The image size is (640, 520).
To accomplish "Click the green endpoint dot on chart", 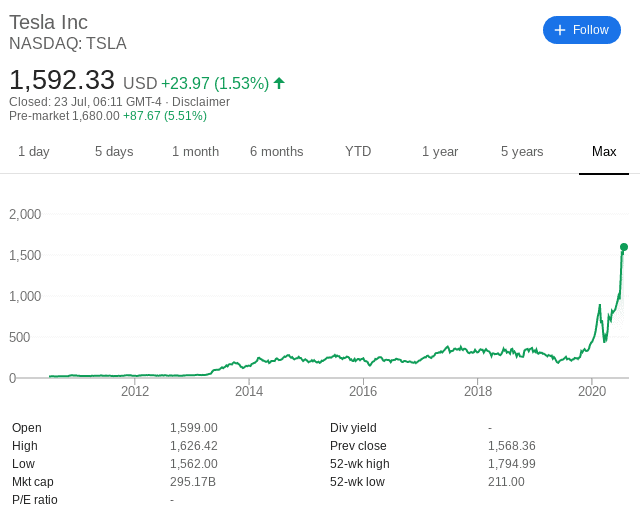I will coord(624,247).
